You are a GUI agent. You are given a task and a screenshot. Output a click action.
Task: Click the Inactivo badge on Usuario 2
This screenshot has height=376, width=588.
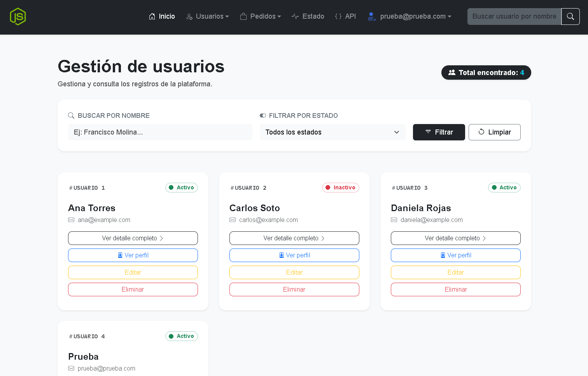[341, 187]
